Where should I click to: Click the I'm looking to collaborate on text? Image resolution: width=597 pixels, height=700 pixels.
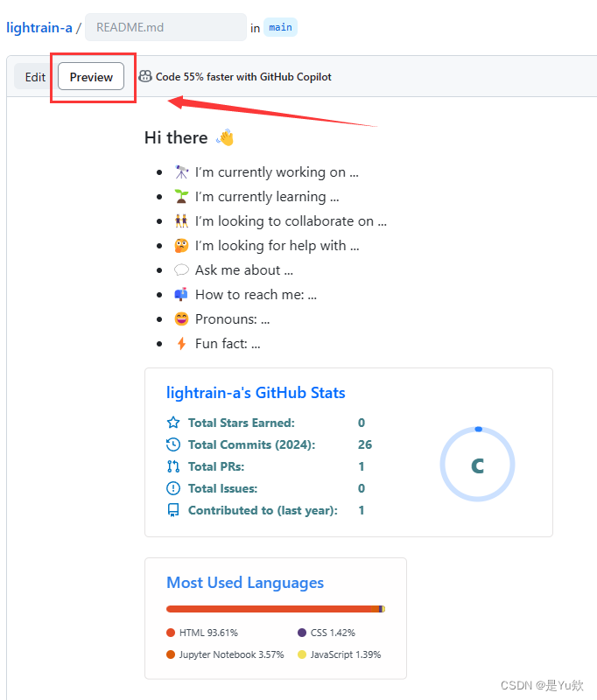[291, 221]
